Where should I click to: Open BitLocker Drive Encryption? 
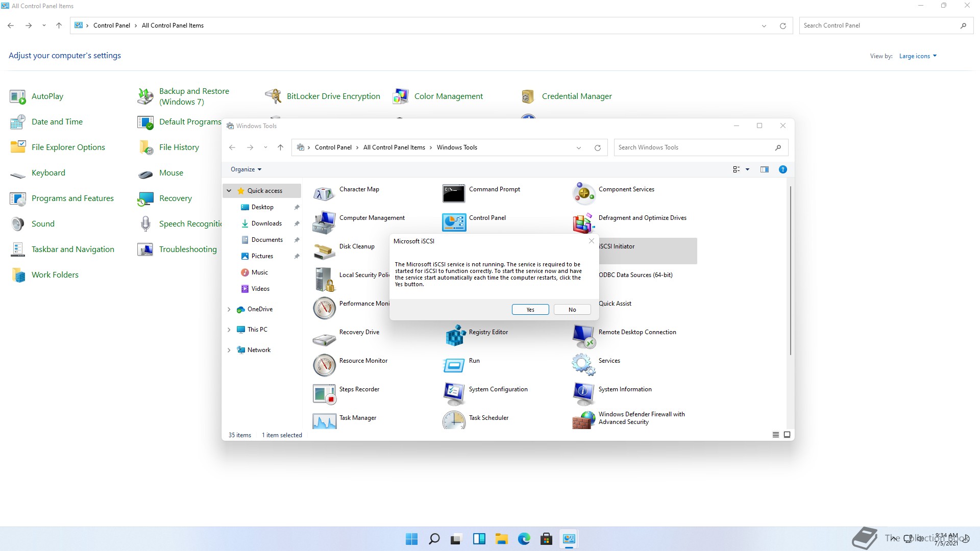[x=333, y=96]
